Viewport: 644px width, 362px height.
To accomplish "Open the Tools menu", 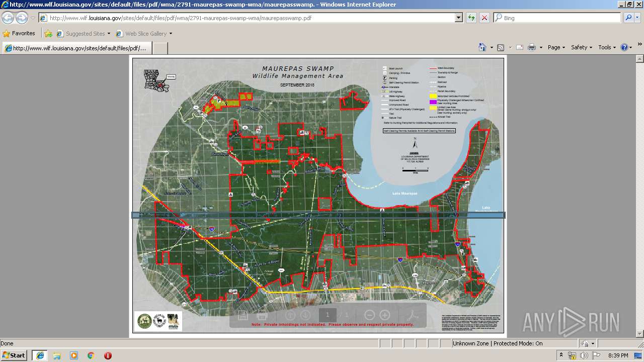I will click(607, 47).
